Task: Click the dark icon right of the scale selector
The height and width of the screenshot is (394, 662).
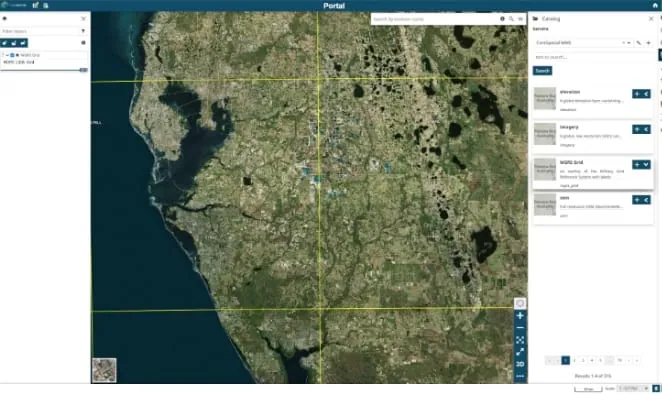Action: click(x=656, y=389)
